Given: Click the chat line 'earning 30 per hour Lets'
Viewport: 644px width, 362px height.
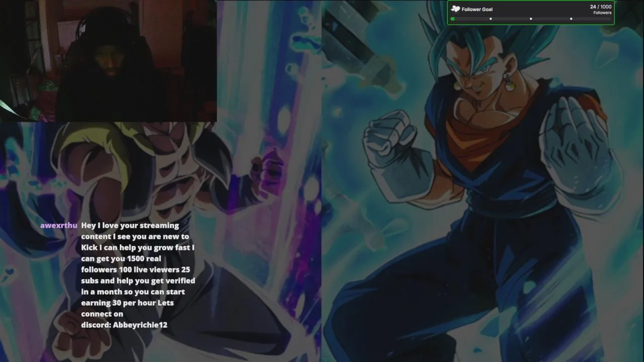Looking at the screenshot, I should click(127, 303).
